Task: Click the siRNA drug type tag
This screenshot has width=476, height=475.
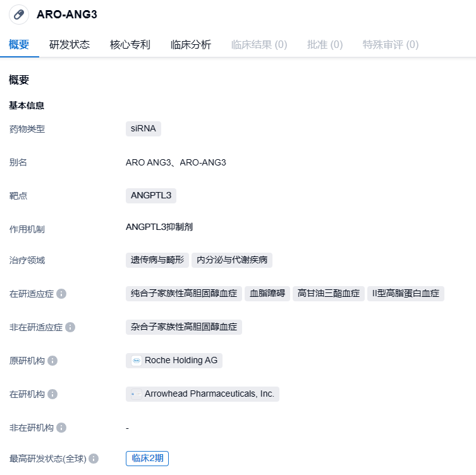Action: click(x=143, y=129)
